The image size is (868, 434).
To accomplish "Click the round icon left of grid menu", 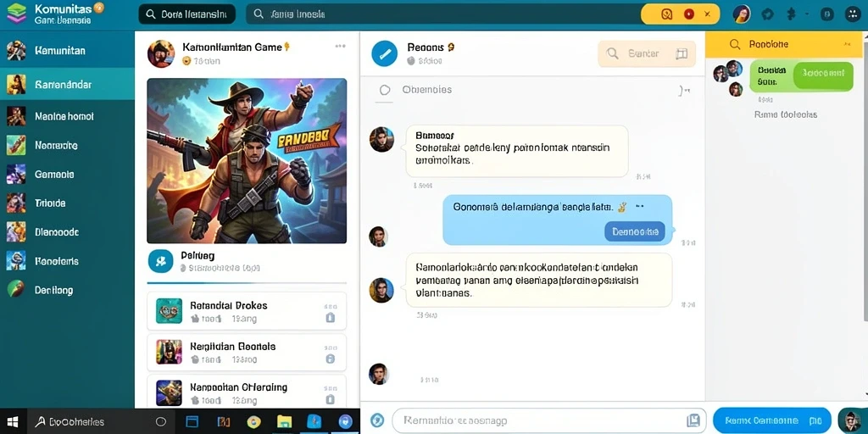I will point(827,14).
